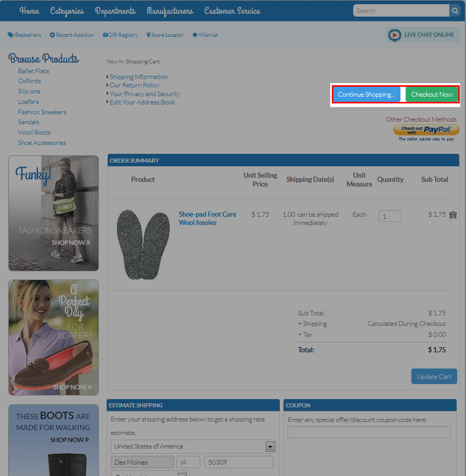Screen dimensions: 466x476
Task: Click the coupon code input field
Action: coord(369,432)
